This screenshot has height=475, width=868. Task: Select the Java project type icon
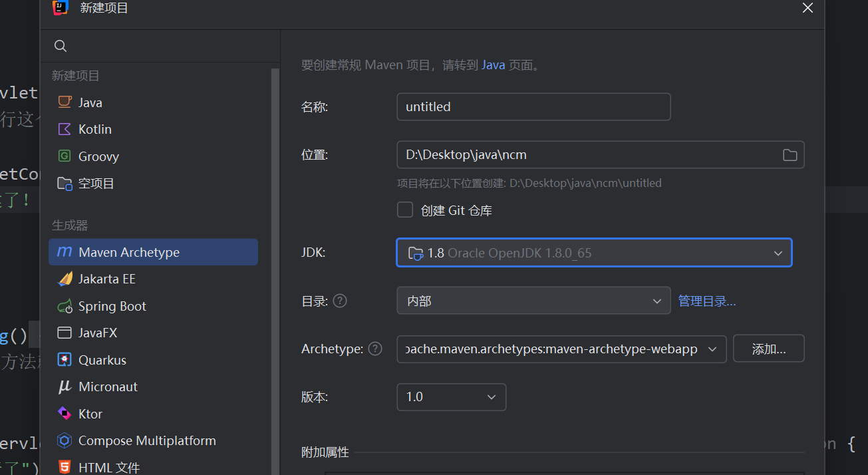pos(65,102)
